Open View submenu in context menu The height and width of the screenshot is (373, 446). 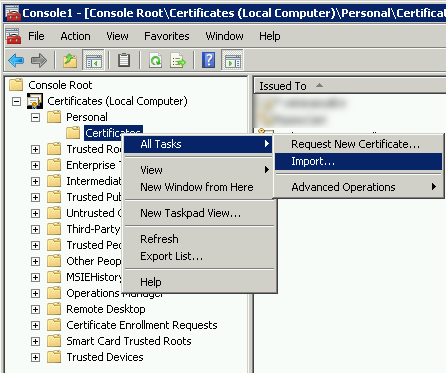coord(199,170)
